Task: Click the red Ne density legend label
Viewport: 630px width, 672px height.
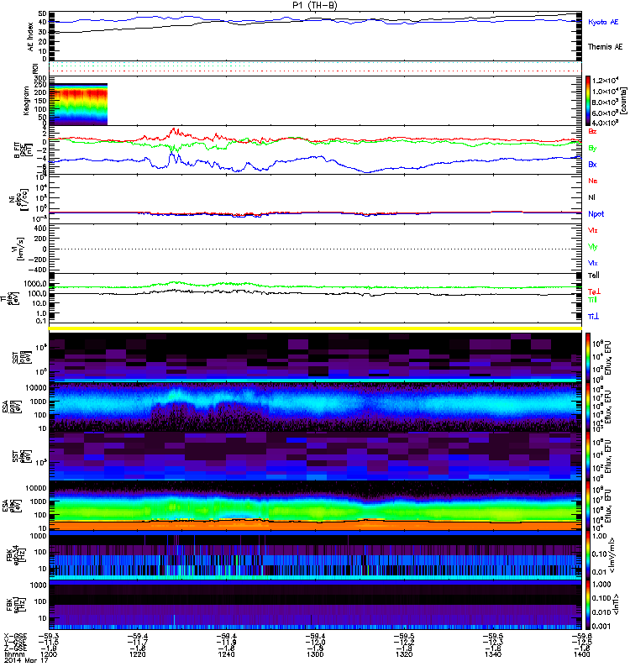Action: coord(592,181)
